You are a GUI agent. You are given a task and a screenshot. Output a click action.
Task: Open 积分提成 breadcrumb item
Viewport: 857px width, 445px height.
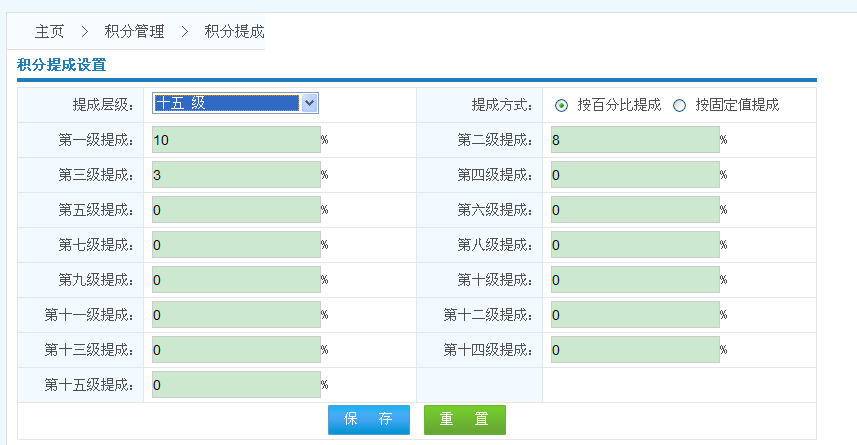pos(234,32)
